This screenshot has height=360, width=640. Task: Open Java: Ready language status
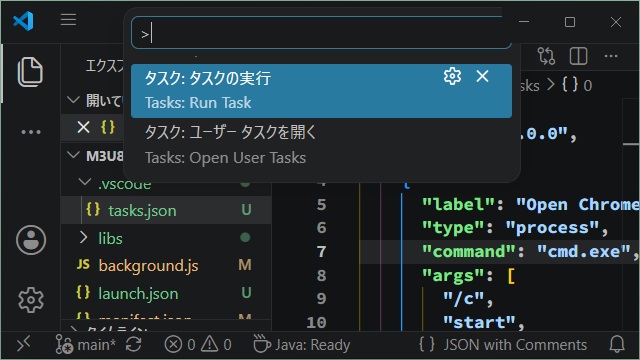coord(302,345)
